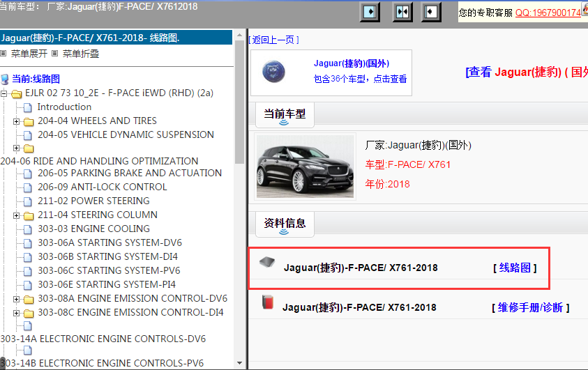Click the folder icon above 204-06 RIDE AND HANDLING
Screen dimensions: 588x370
click(x=29, y=148)
